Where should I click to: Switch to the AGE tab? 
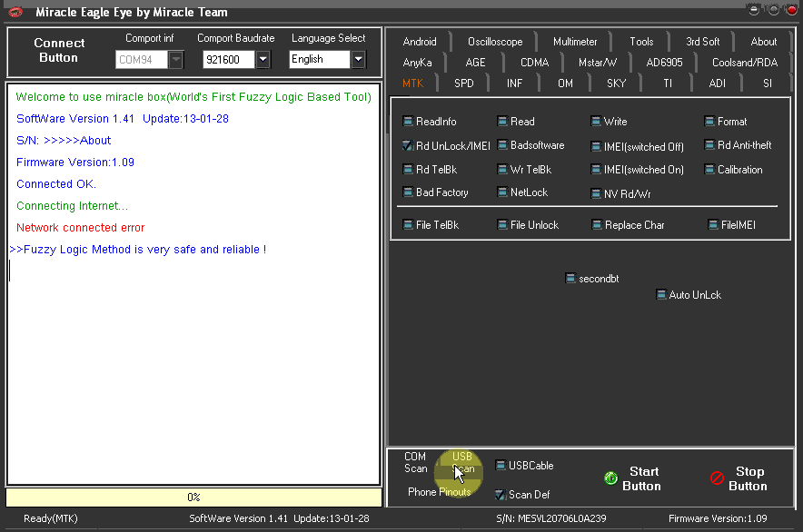[x=475, y=63]
